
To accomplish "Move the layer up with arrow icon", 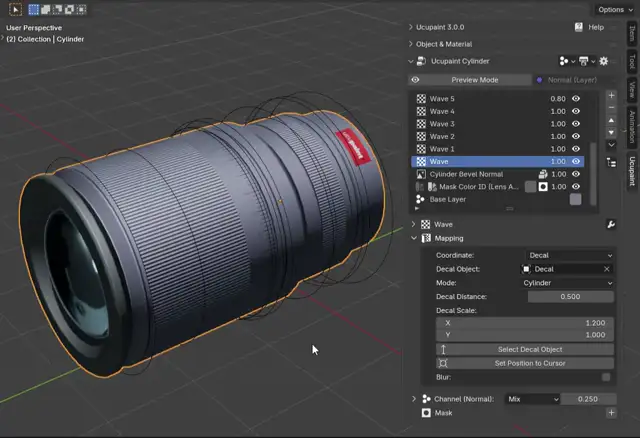I will pyautogui.click(x=611, y=120).
